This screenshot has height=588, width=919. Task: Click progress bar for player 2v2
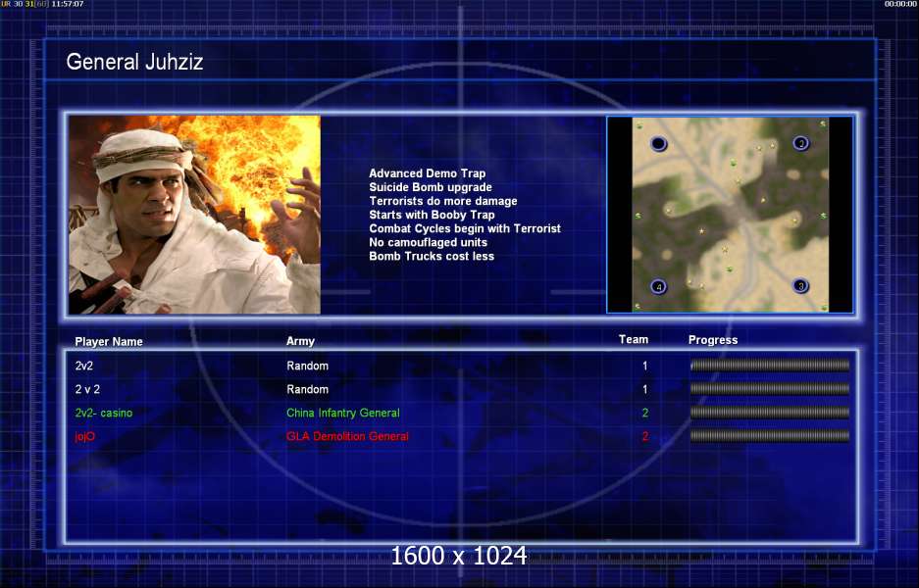770,366
